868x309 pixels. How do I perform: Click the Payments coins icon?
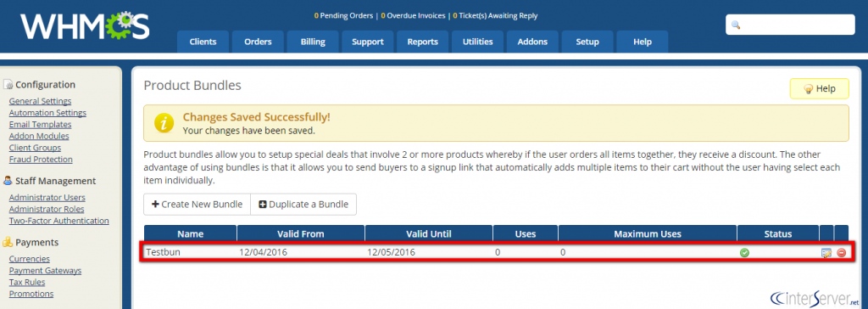tap(8, 243)
